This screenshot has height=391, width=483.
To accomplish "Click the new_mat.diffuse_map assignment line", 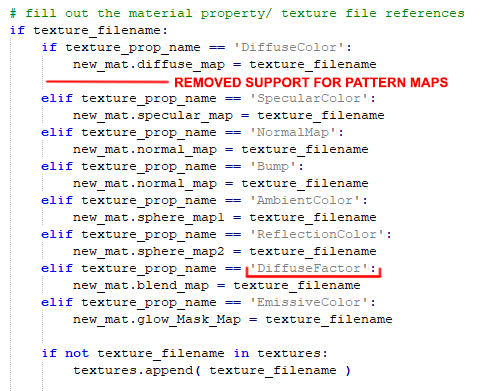I will [x=225, y=64].
